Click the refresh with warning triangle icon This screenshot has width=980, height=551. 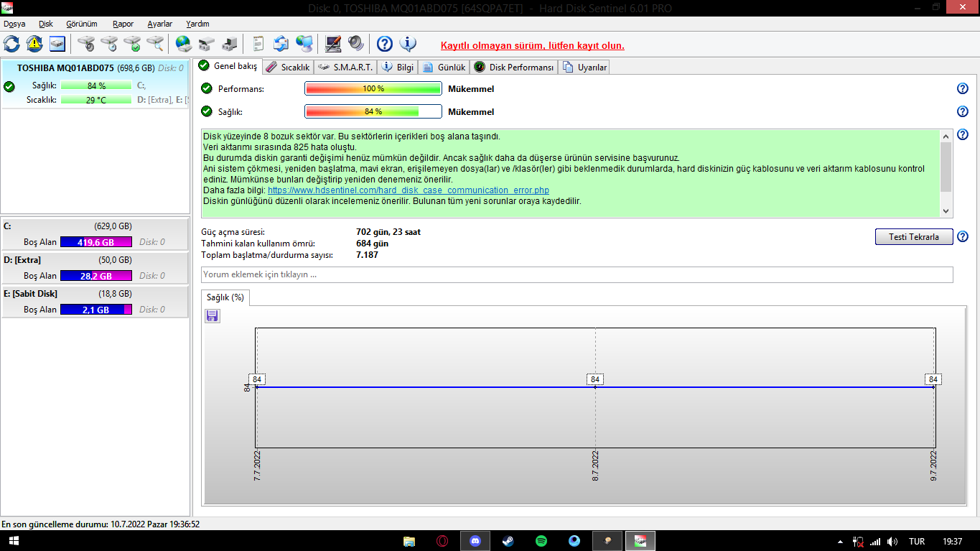(34, 44)
